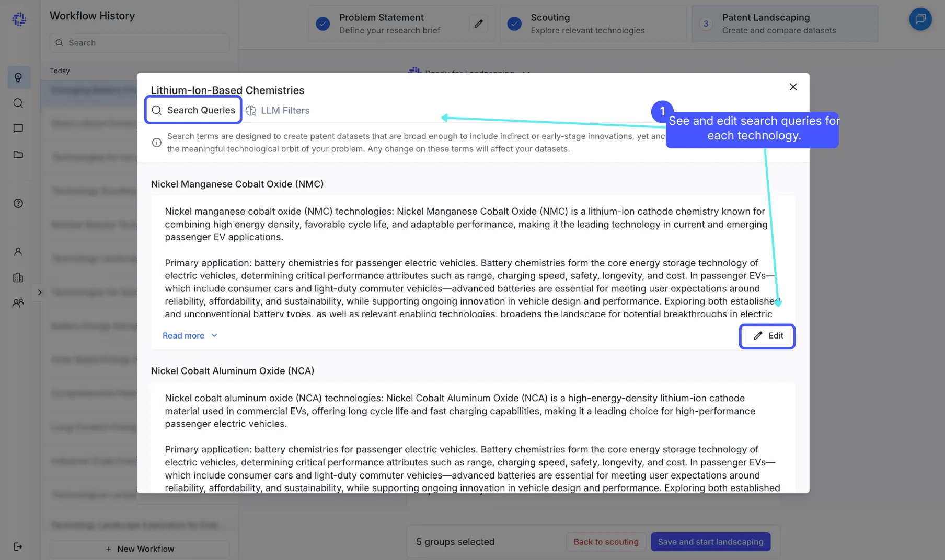
Task: Click the Nickel Manganese Cobalt Oxide (NMC) heading
Action: [237, 184]
